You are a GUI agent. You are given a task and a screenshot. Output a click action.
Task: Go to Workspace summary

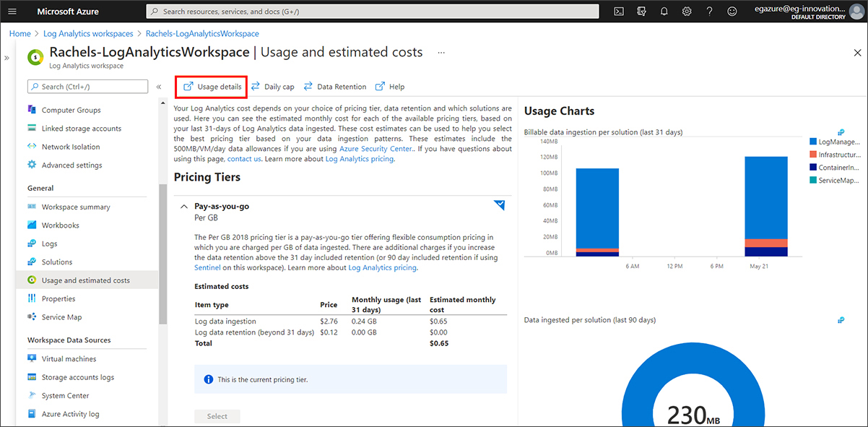pos(76,207)
